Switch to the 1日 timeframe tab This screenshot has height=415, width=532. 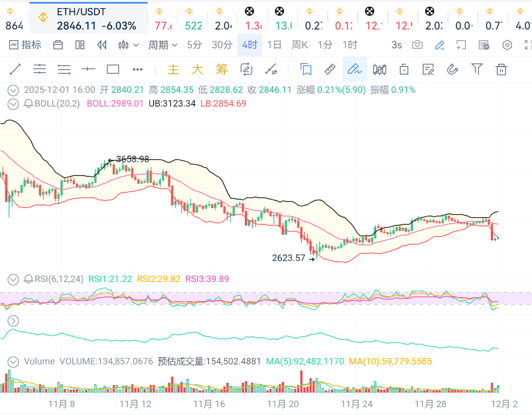pyautogui.click(x=274, y=45)
